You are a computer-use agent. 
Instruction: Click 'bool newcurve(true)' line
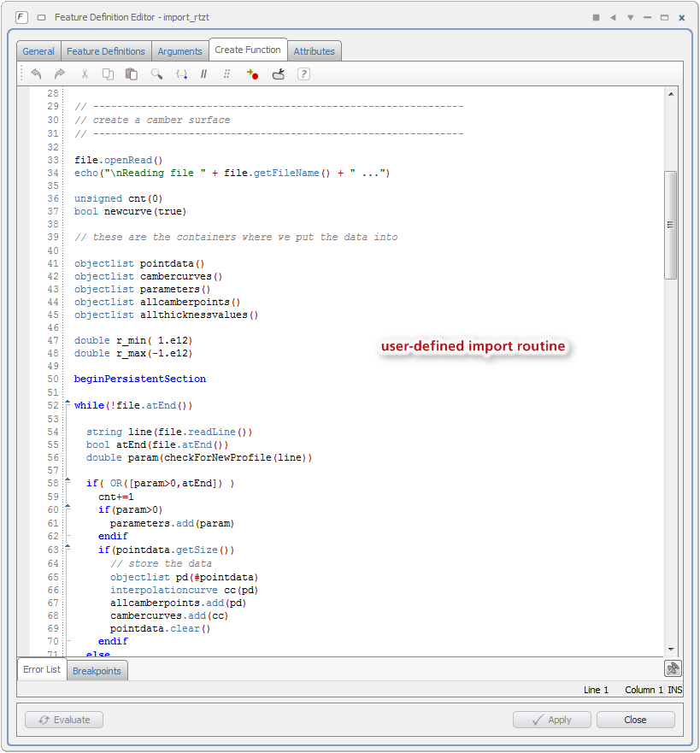tap(131, 211)
